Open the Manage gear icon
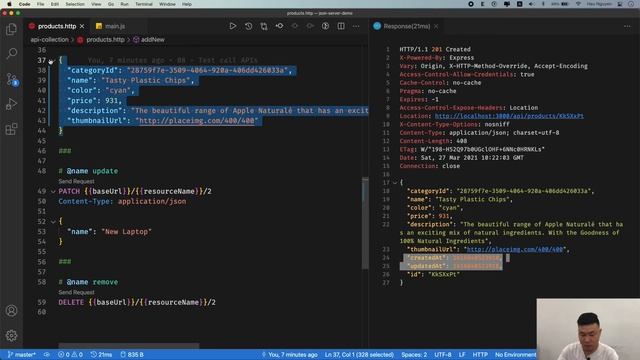 (x=11, y=336)
